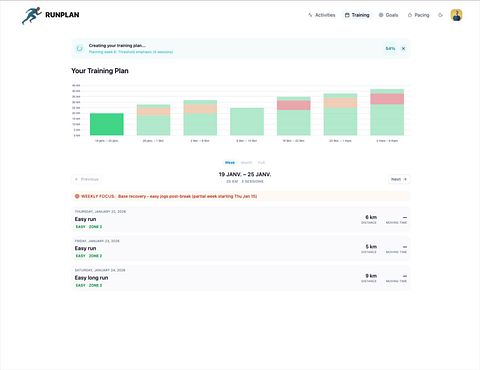The width and height of the screenshot is (480, 370).
Task: Open Friday's Easy run session
Action: click(241, 248)
